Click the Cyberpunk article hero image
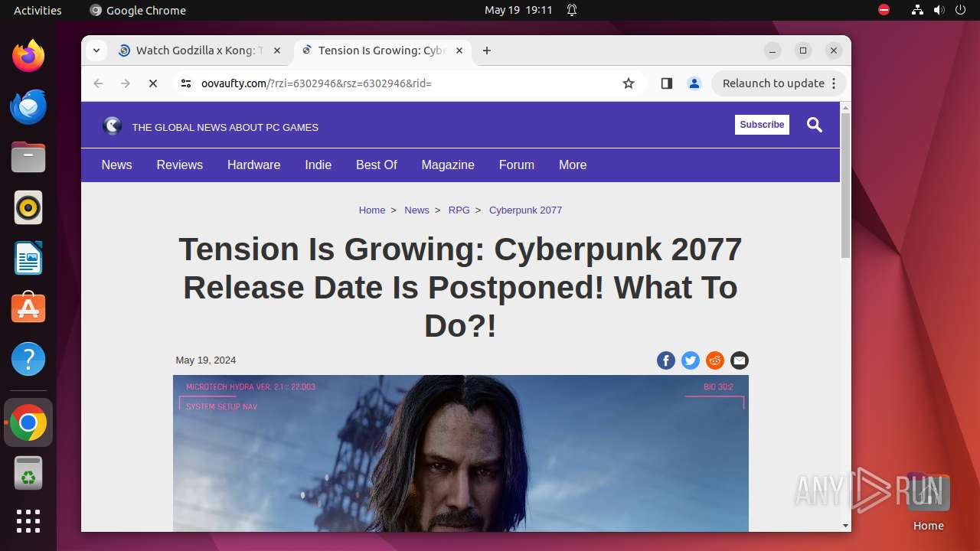 coord(461,453)
